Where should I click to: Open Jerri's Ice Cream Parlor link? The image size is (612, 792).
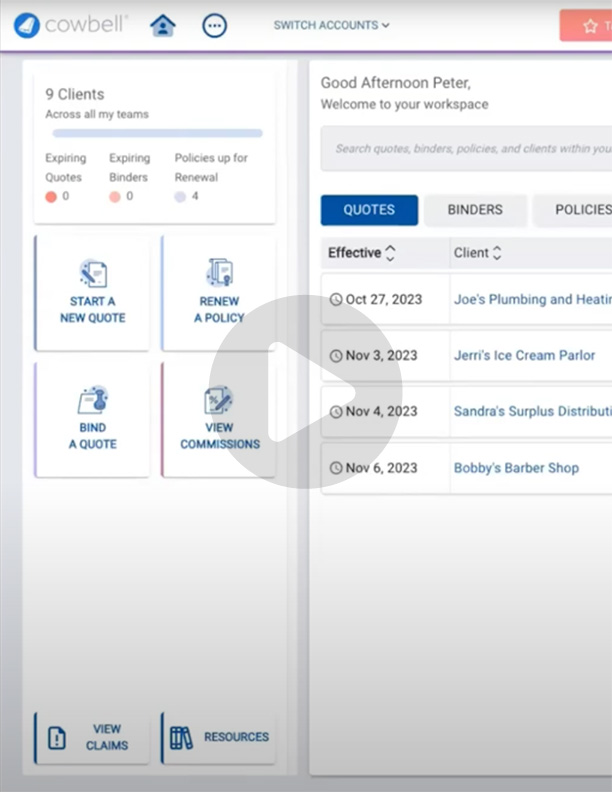tap(524, 355)
